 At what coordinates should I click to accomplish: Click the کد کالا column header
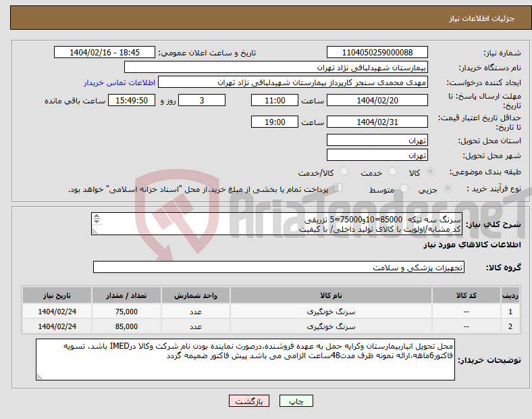[467, 295]
